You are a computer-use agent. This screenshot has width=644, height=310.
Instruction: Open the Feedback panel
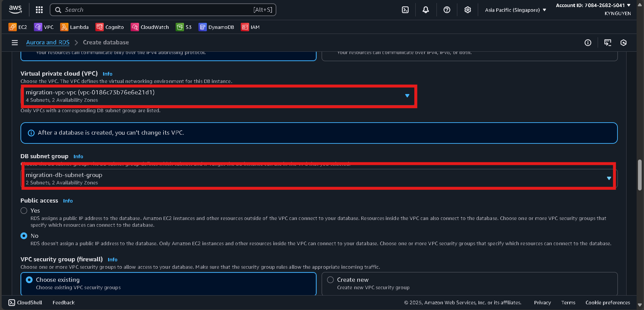(x=63, y=302)
